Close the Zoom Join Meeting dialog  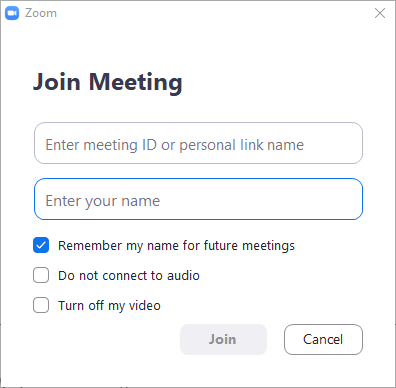coord(380,13)
